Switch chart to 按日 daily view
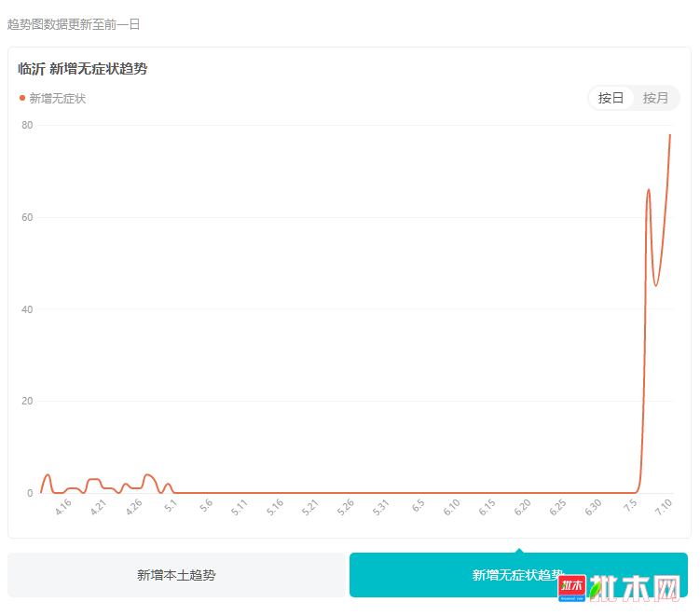700x616 pixels. click(x=611, y=98)
